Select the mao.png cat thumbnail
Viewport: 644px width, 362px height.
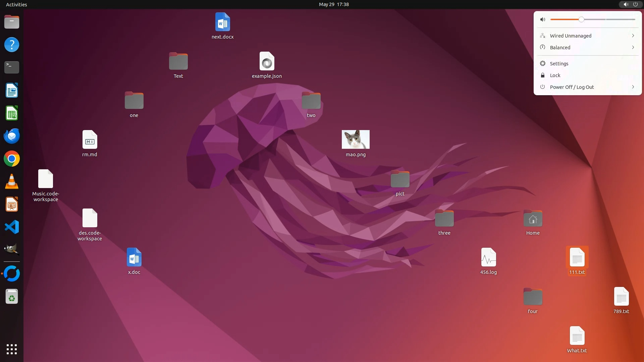click(x=356, y=139)
